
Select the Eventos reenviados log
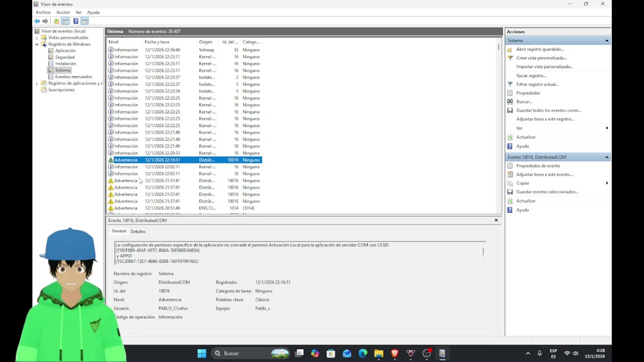point(73,77)
